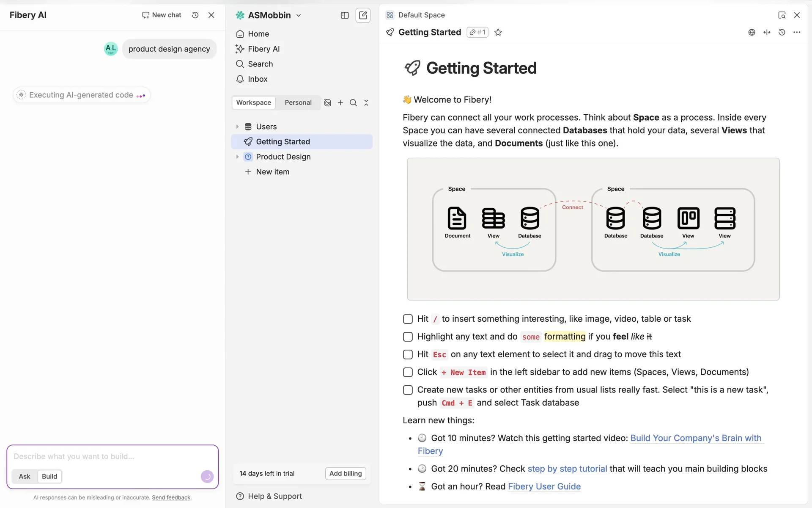The height and width of the screenshot is (508, 812).
Task: Switch to the Personal tab
Action: [x=298, y=102]
